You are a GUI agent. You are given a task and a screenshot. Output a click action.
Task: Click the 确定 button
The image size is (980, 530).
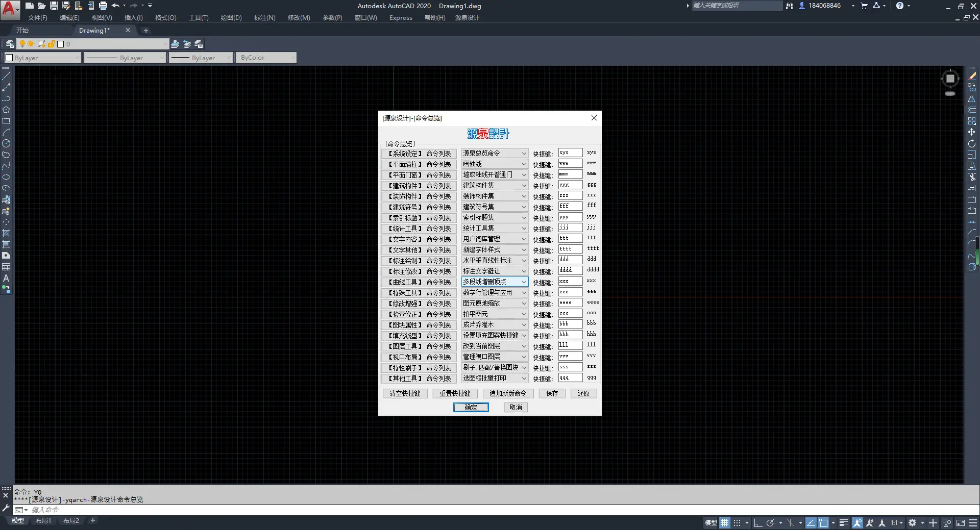tap(471, 407)
